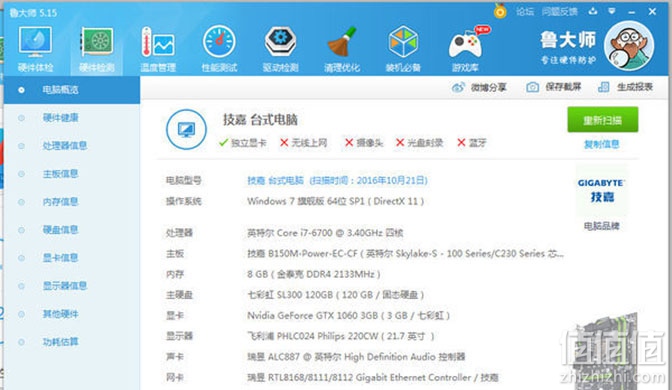Open 清理优化 broom cleanup tool

pos(342,49)
